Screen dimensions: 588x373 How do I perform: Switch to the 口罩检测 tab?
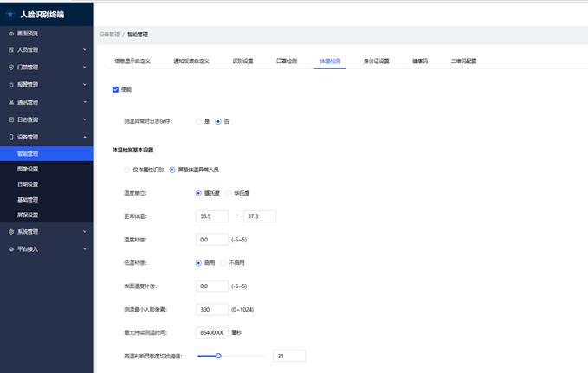pyautogui.click(x=287, y=61)
